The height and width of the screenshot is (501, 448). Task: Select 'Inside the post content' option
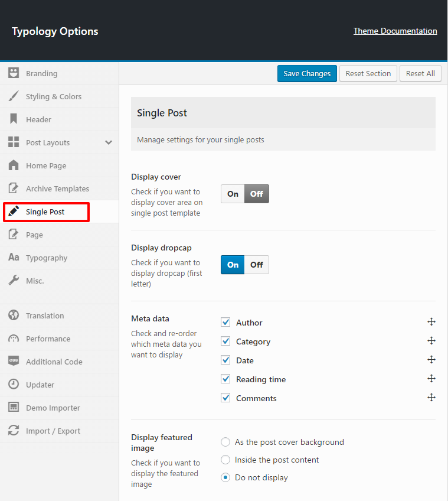225,460
